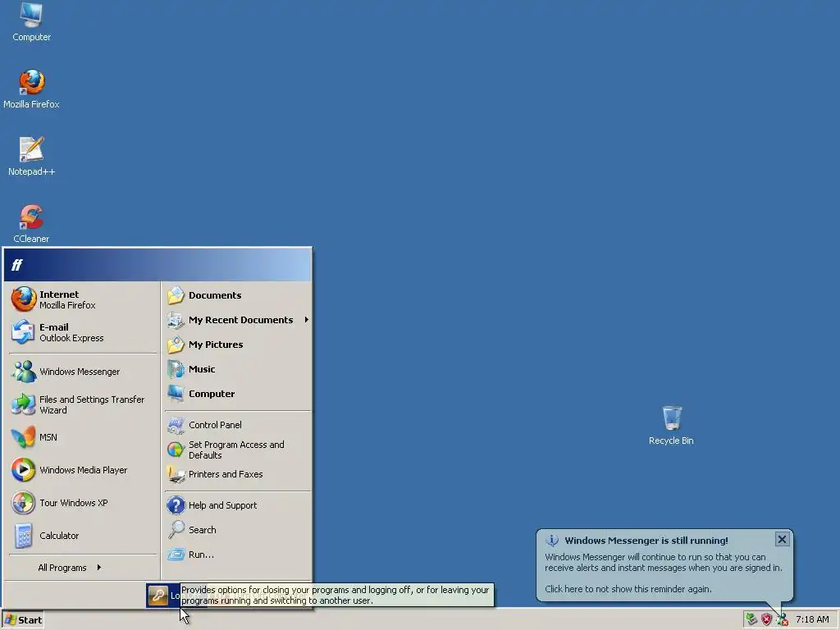Select the CCleaner desktop shortcut
This screenshot has width=840, height=630.
(x=31, y=223)
